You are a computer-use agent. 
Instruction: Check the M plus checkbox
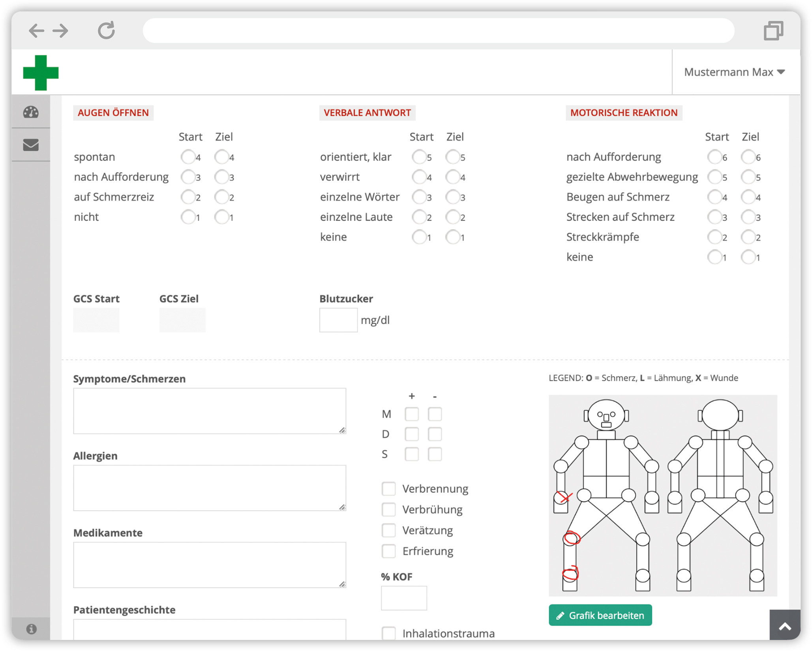click(411, 414)
